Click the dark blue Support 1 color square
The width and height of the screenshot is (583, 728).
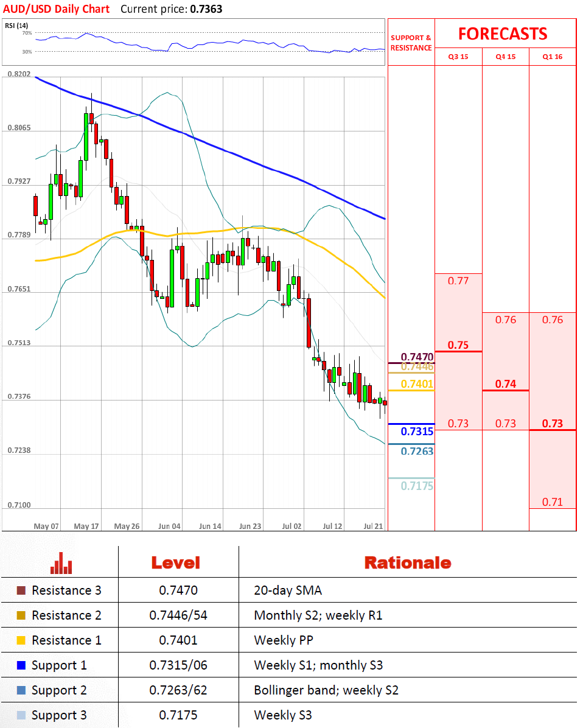click(x=21, y=665)
